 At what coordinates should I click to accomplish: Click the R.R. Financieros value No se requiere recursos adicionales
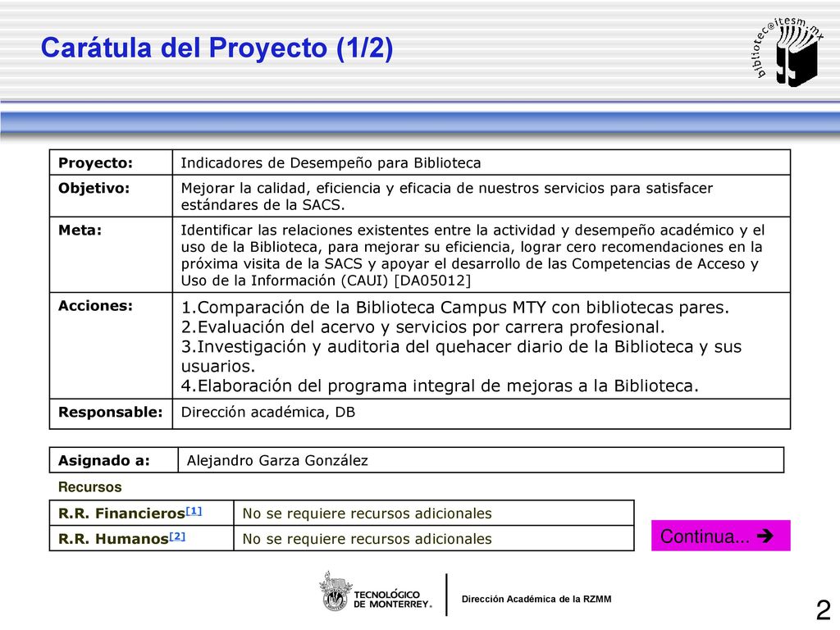pos(367,514)
